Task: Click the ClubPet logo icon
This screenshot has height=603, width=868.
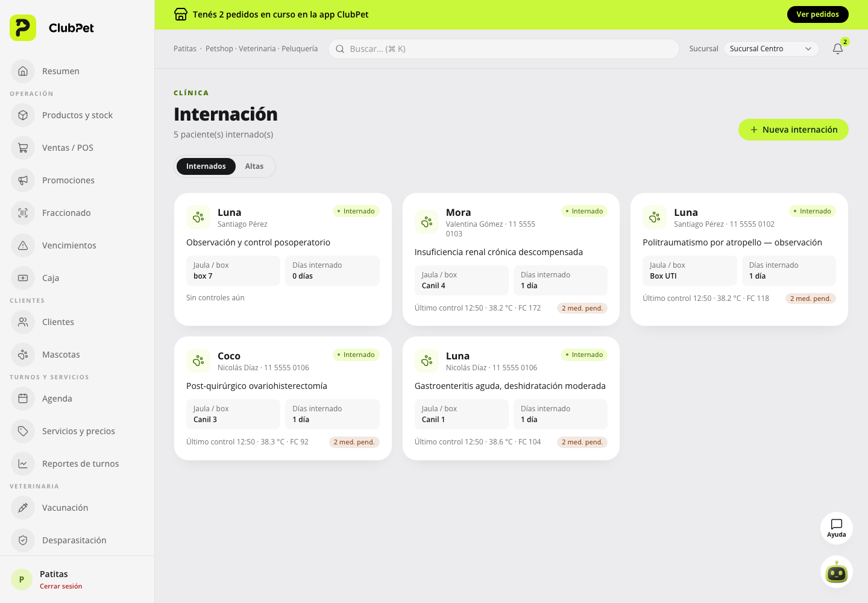Action: [23, 28]
